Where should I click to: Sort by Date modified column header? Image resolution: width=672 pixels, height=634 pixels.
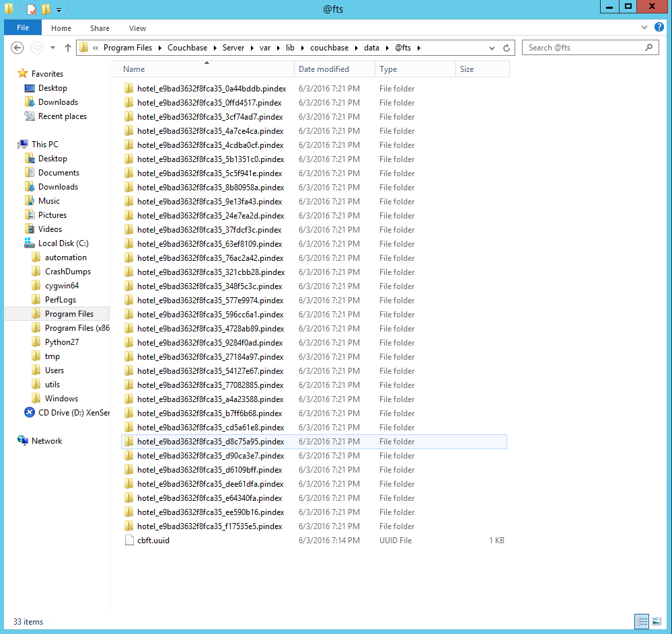tap(324, 69)
